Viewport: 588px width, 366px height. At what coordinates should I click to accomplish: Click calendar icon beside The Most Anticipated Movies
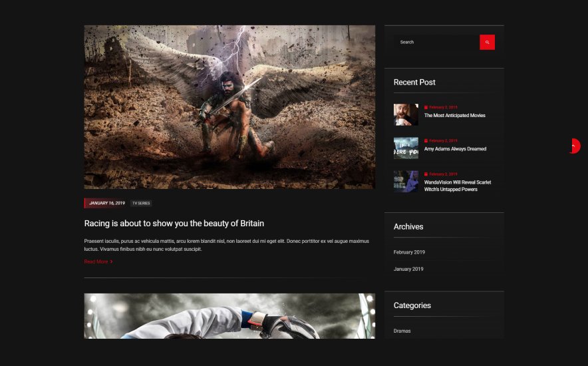click(x=426, y=107)
